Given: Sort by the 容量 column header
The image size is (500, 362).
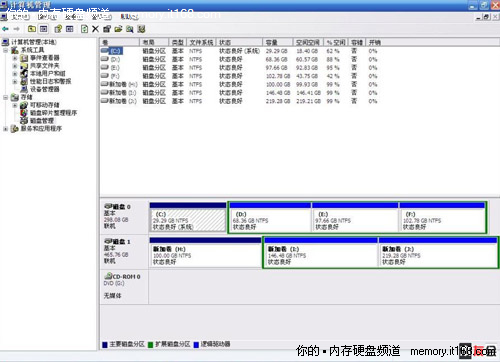Looking at the screenshot, I should click(277, 42).
